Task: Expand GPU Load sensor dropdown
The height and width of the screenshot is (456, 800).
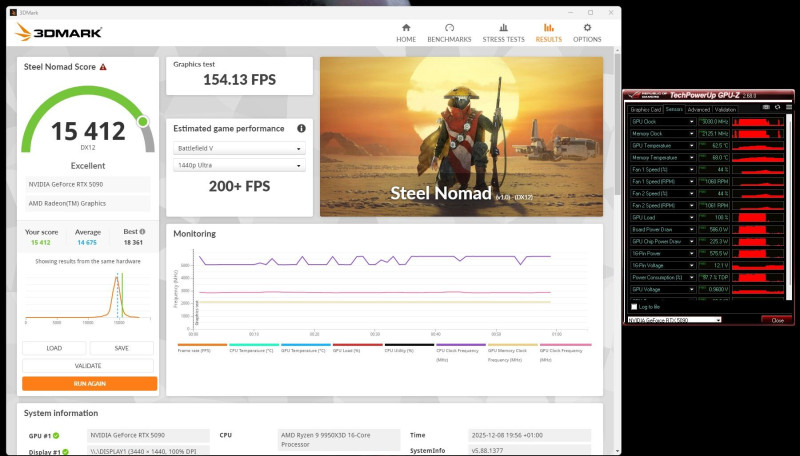Action: tap(692, 218)
